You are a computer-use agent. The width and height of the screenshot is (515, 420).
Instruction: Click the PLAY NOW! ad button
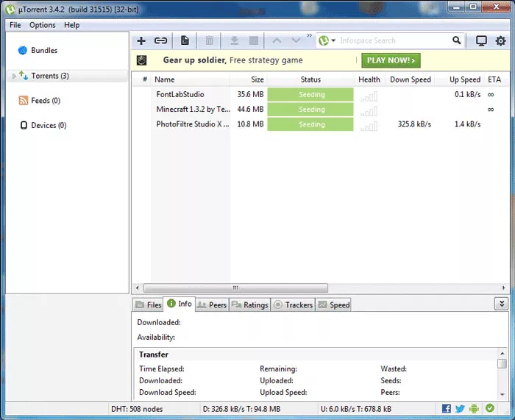click(x=391, y=60)
